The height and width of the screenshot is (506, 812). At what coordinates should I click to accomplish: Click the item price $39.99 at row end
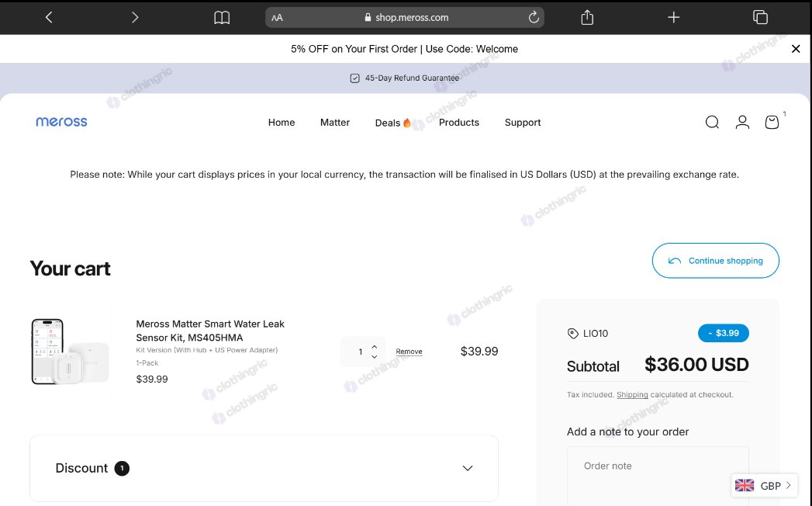479,352
